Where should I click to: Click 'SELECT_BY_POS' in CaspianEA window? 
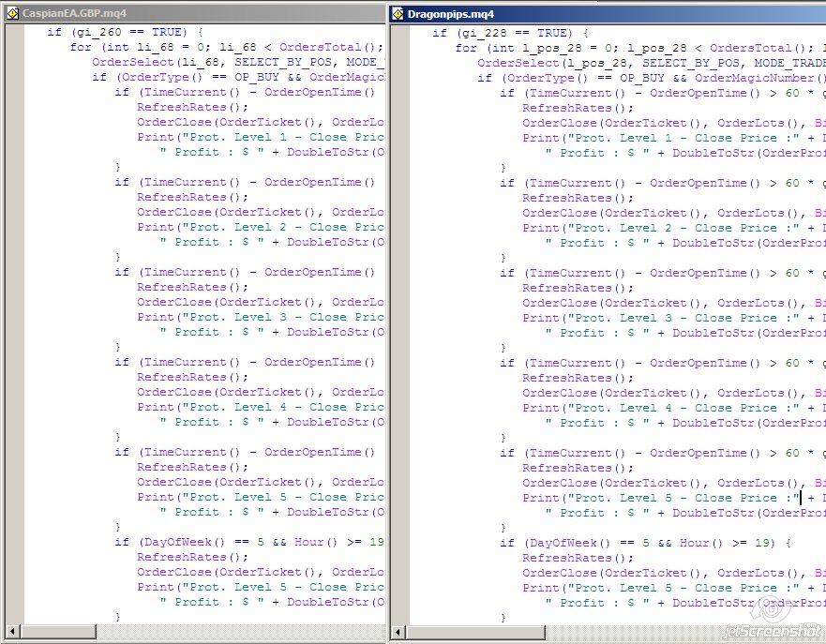coord(283,62)
